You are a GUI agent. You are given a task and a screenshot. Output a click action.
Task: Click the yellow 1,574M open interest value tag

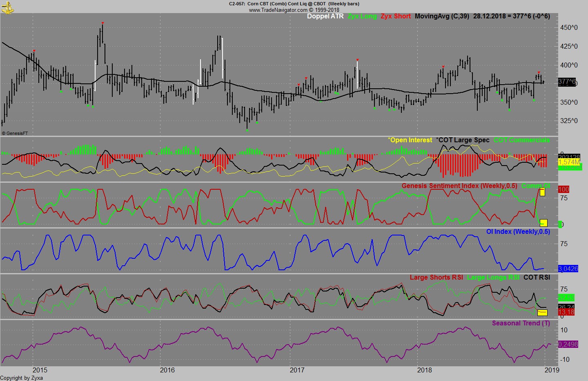[569, 162]
